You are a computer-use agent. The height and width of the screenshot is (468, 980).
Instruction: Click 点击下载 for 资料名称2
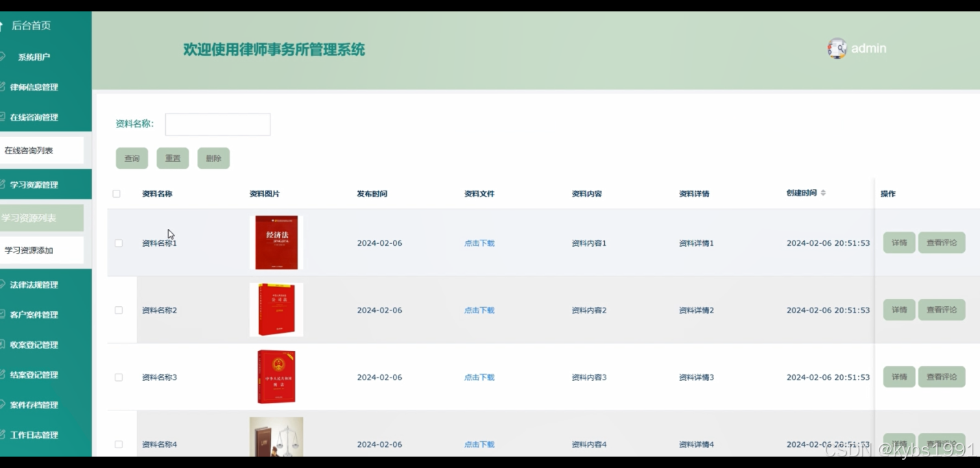(479, 310)
